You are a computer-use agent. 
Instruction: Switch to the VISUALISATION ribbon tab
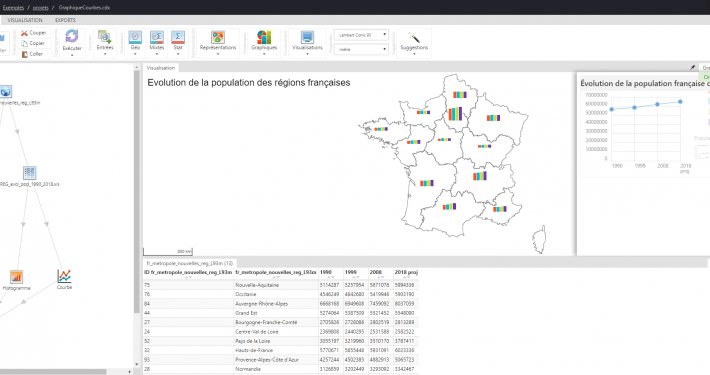point(25,20)
